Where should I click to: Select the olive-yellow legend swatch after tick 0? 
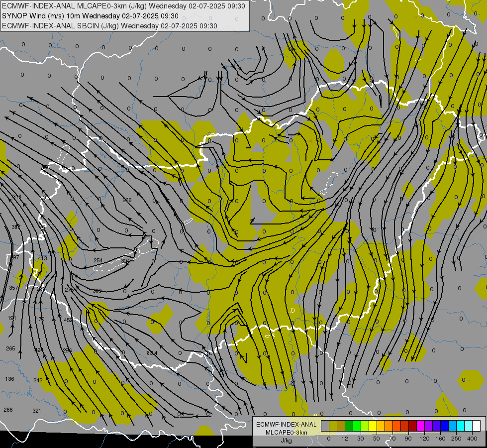point(333,426)
